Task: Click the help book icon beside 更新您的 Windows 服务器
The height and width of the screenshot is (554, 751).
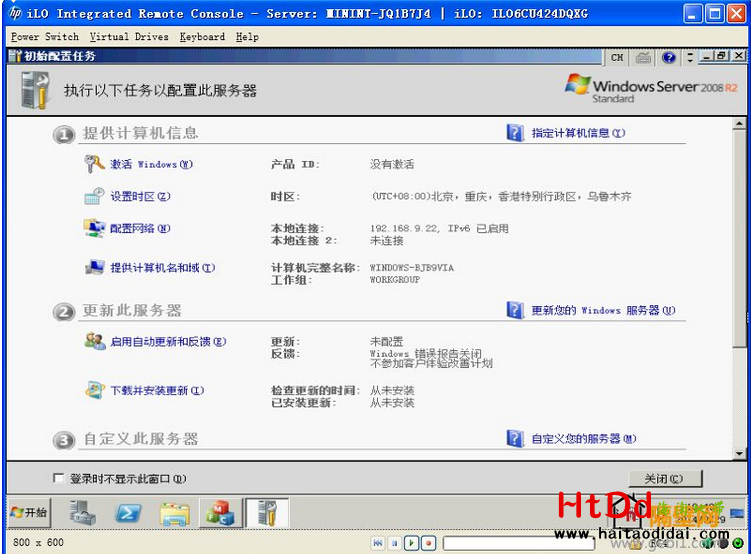Action: click(515, 310)
